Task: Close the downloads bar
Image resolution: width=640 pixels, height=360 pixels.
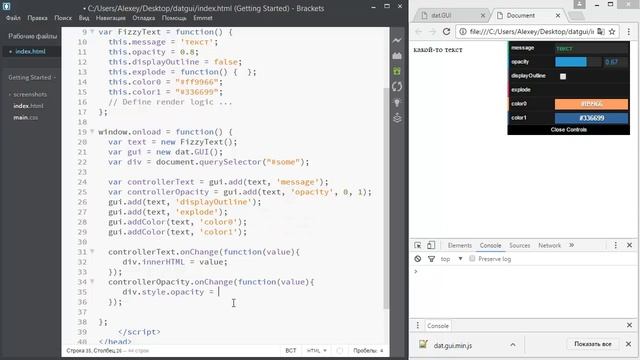Action: click(x=629, y=344)
